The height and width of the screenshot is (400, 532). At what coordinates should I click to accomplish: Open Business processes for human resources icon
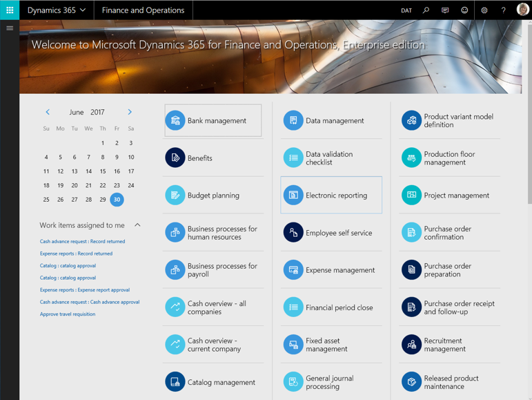175,232
